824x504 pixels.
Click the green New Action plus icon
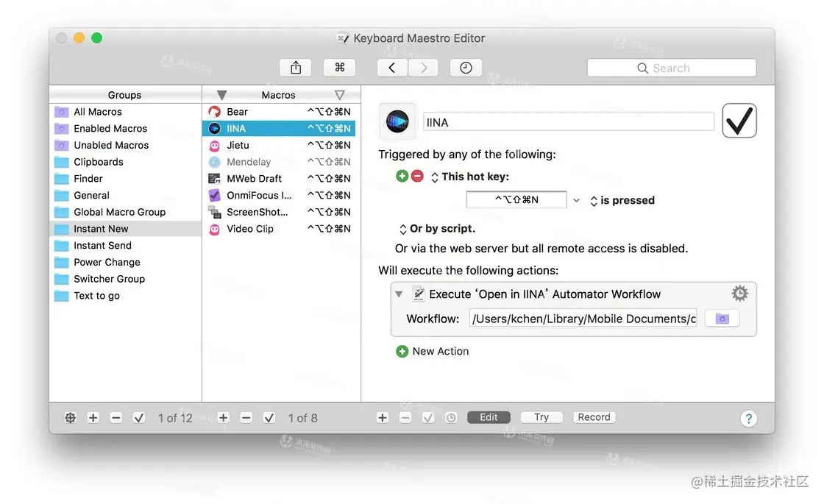pyautogui.click(x=402, y=351)
